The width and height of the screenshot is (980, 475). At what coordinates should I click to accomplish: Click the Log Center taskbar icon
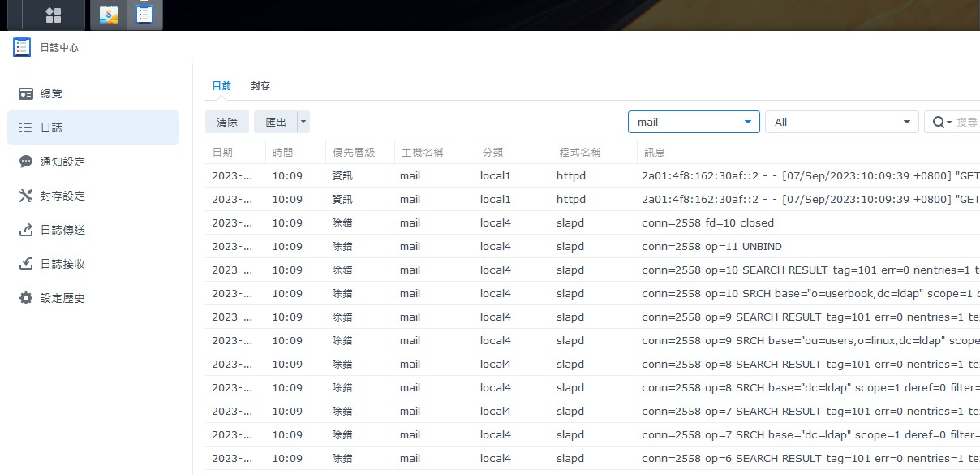click(144, 15)
